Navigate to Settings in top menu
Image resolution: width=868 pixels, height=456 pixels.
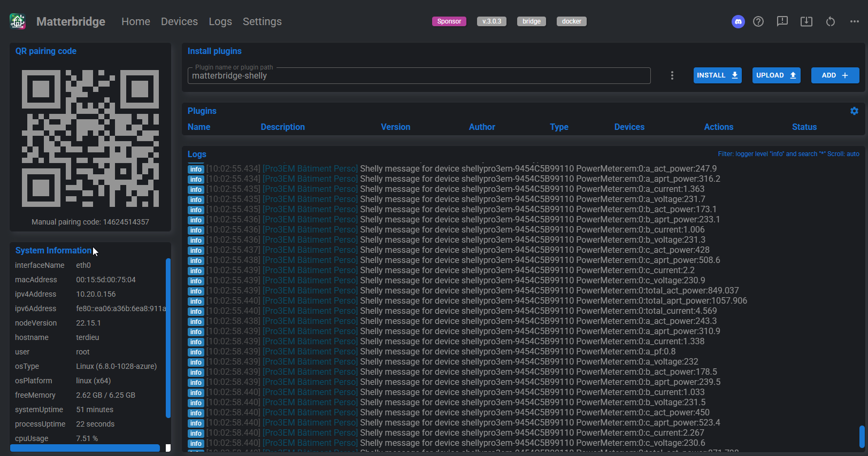pos(262,21)
